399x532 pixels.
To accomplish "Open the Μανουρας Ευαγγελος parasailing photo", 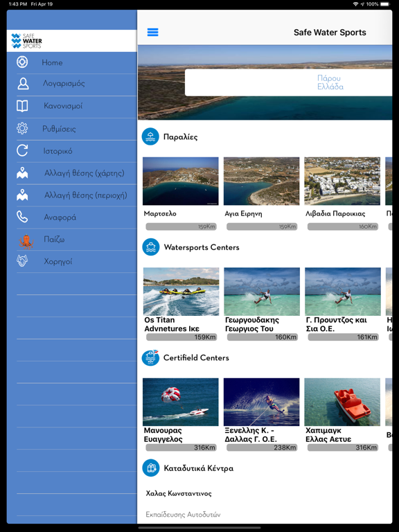I will (x=181, y=402).
